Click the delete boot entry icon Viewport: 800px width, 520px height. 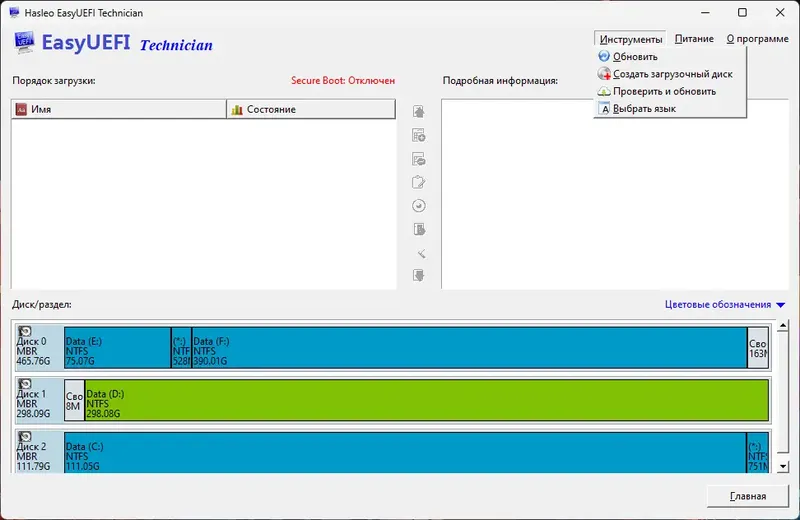pyautogui.click(x=418, y=159)
